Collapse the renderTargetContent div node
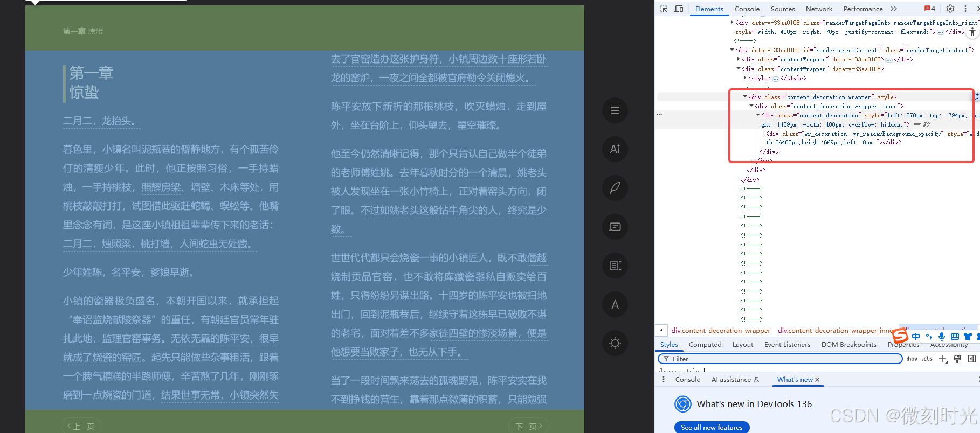This screenshot has height=433, width=980. click(732, 50)
